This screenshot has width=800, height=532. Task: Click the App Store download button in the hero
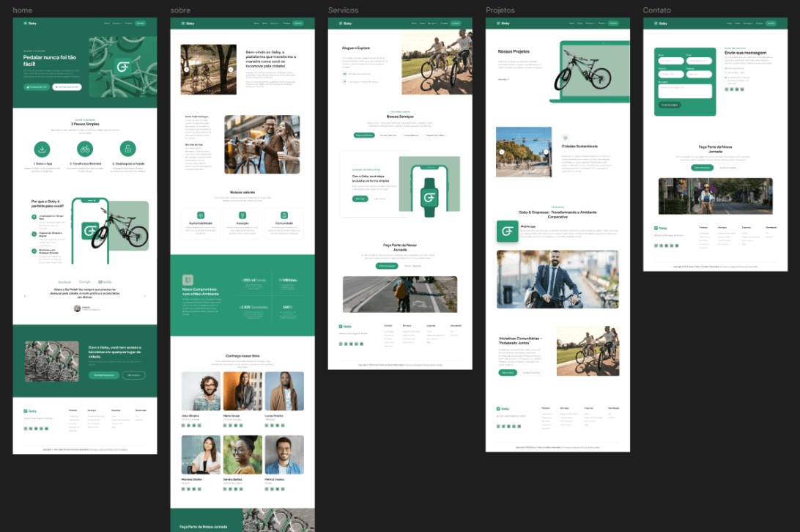point(37,87)
